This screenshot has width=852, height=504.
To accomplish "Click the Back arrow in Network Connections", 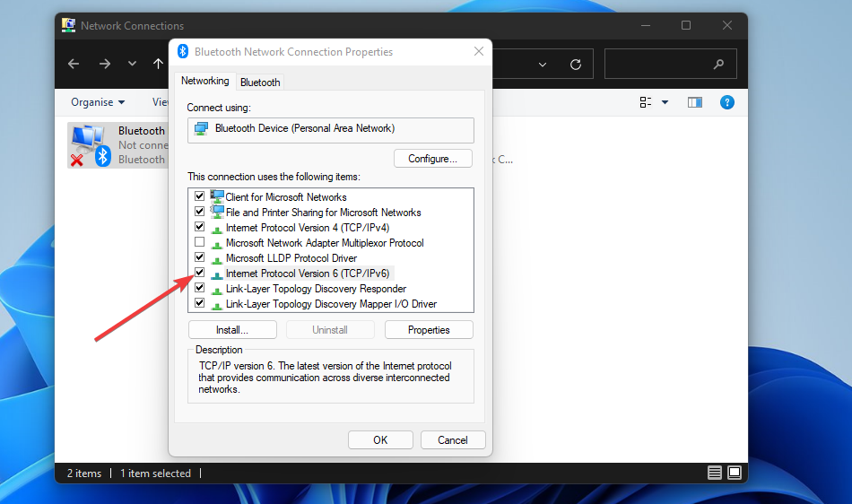I will point(74,64).
